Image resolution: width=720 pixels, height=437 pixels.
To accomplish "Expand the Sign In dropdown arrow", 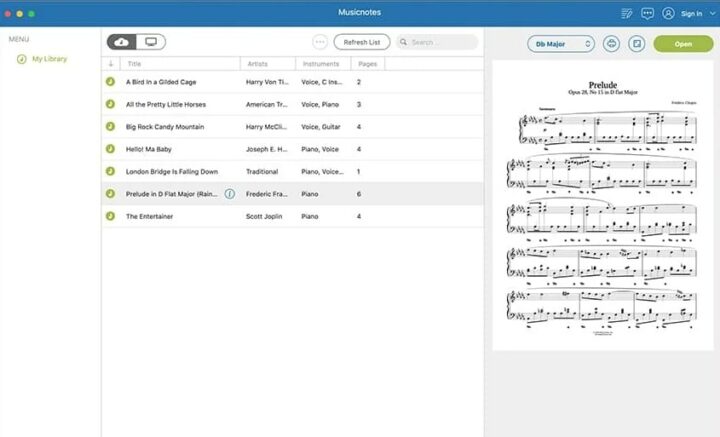I will pyautogui.click(x=712, y=14).
